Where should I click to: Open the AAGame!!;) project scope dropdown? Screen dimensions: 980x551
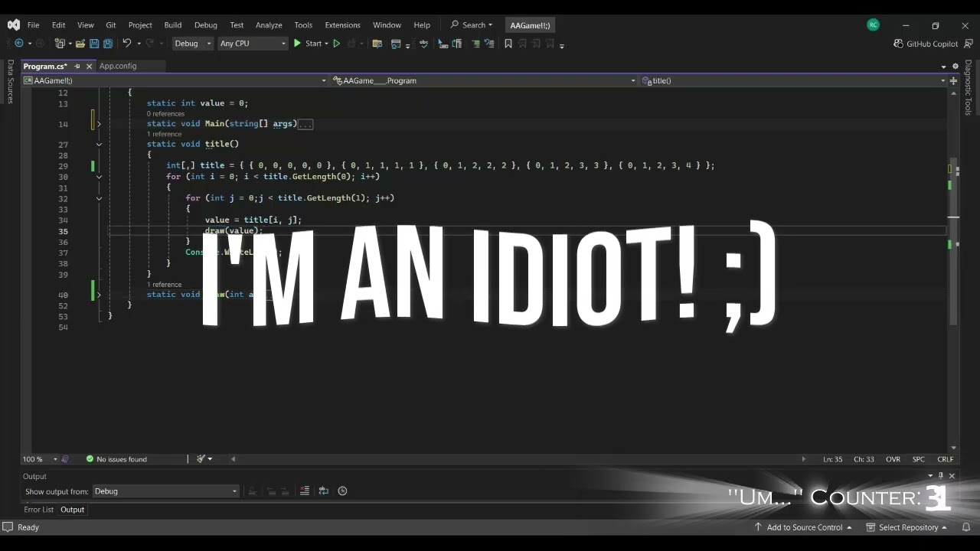175,80
